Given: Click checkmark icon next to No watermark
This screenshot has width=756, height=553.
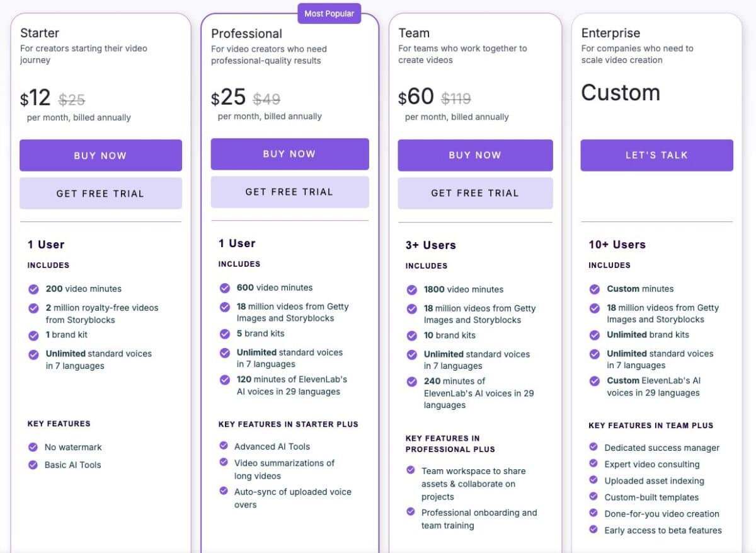Looking at the screenshot, I should tap(33, 447).
